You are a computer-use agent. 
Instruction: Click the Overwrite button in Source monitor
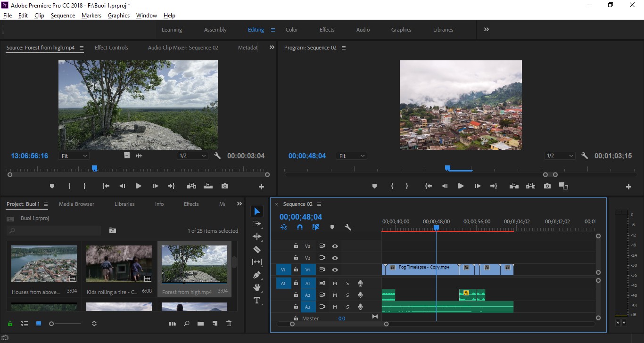(208, 186)
